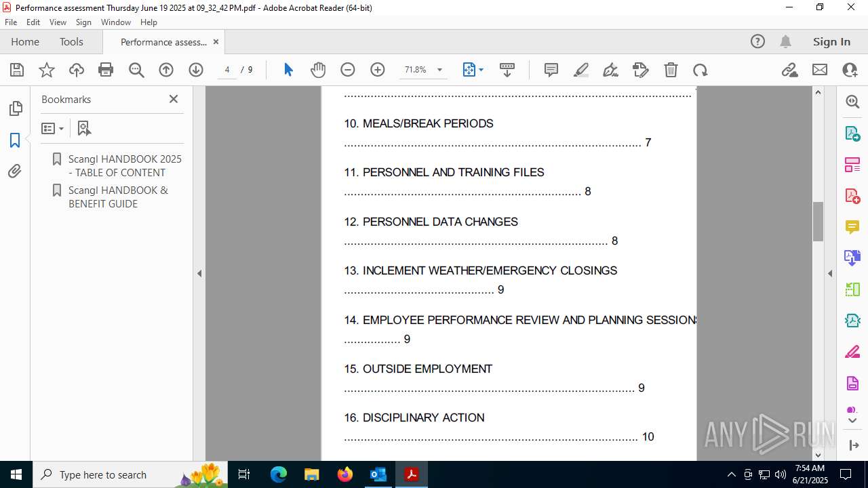The height and width of the screenshot is (488, 868).
Task: Toggle the bookmarks panel icon
Action: (x=15, y=140)
